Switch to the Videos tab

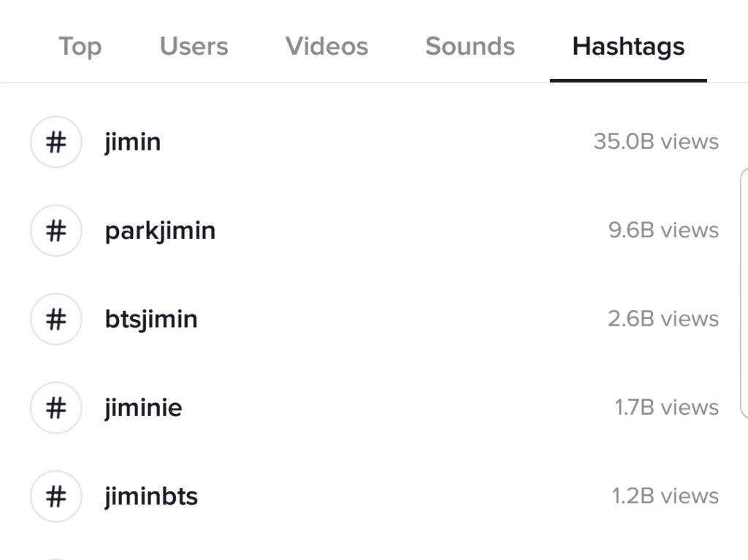point(327,47)
